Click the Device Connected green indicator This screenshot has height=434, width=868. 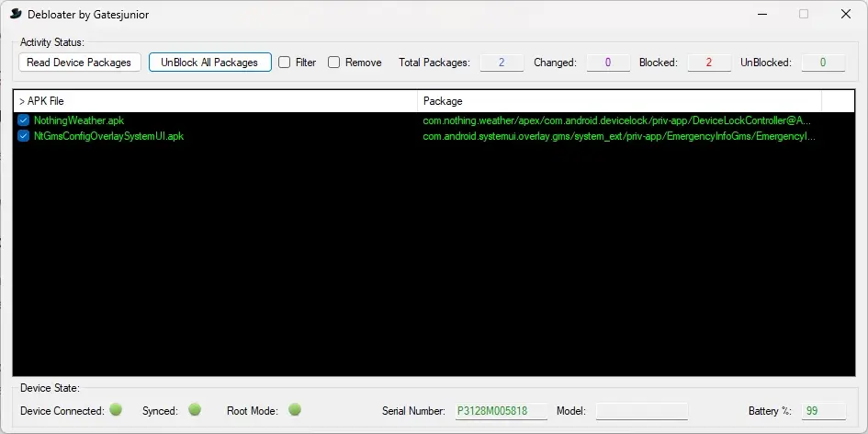coord(116,409)
